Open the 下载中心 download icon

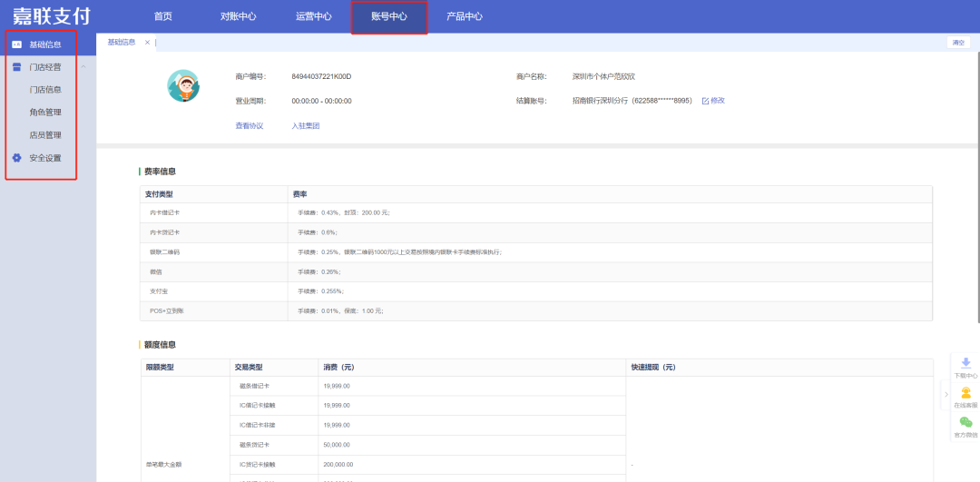tap(965, 362)
